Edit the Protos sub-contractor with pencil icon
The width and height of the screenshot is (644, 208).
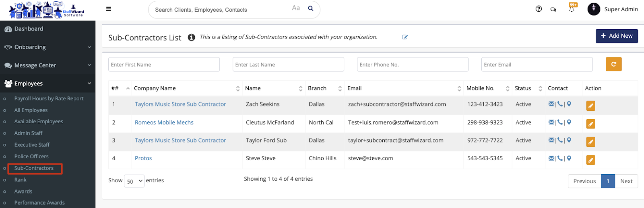coord(590,160)
